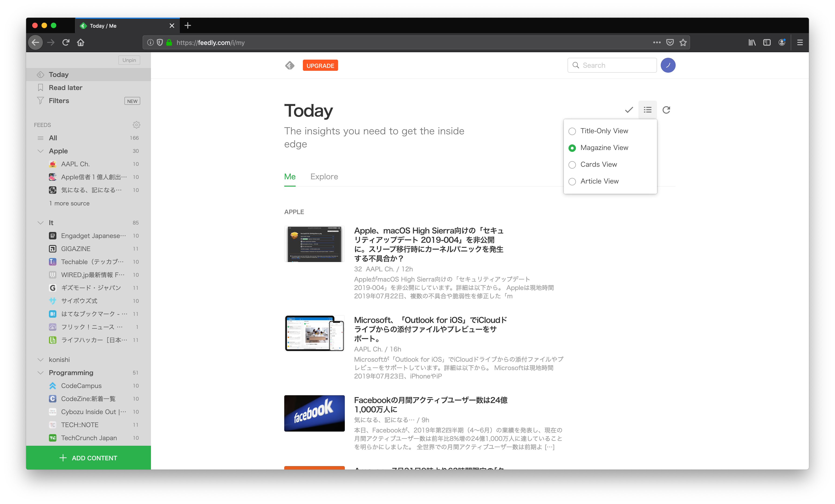Select Article View radio option
Screen dimensions: 835x504
point(572,182)
